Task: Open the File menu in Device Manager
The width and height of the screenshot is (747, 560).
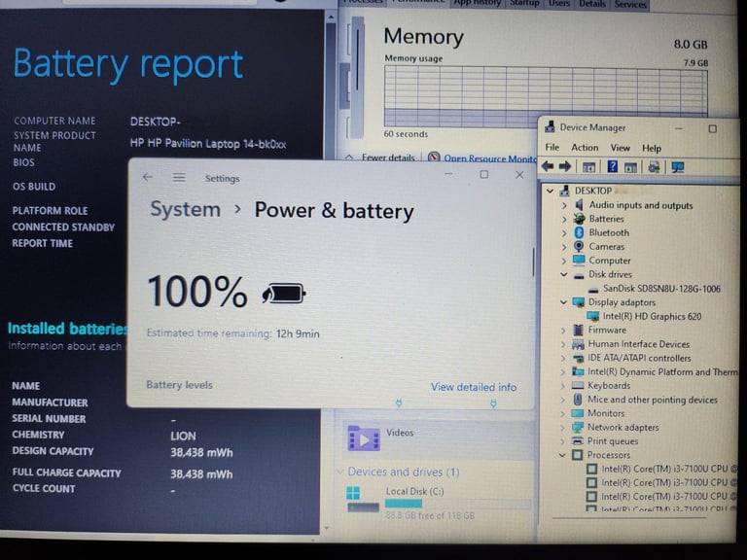Action: tap(552, 147)
